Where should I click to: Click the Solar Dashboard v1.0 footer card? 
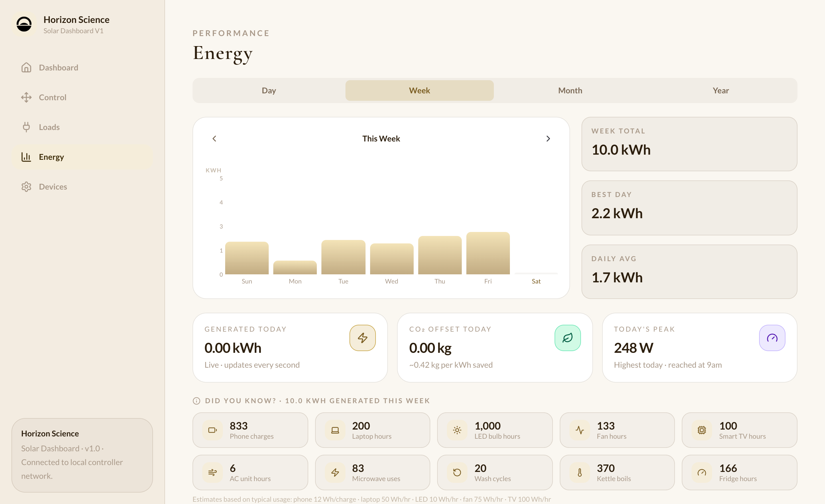[82, 455]
